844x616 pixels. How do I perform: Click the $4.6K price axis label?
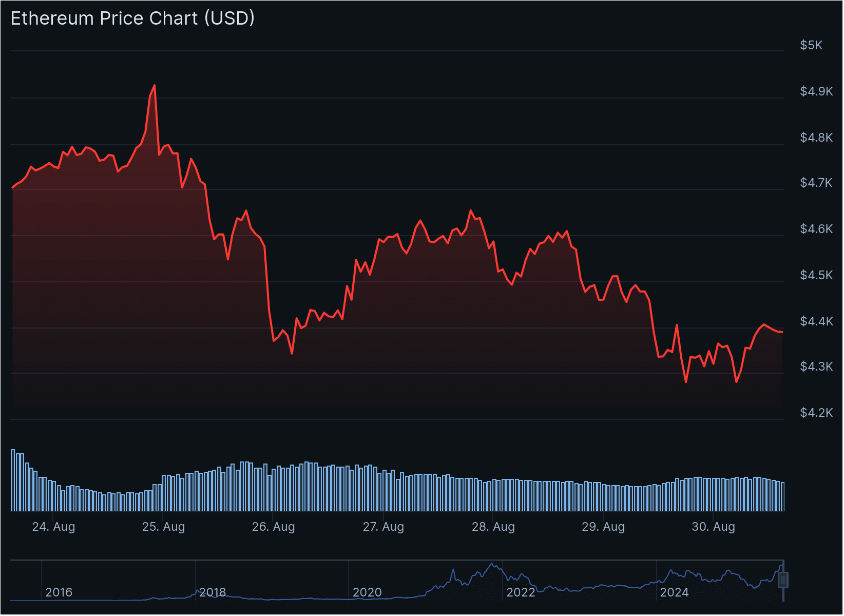coord(816,229)
